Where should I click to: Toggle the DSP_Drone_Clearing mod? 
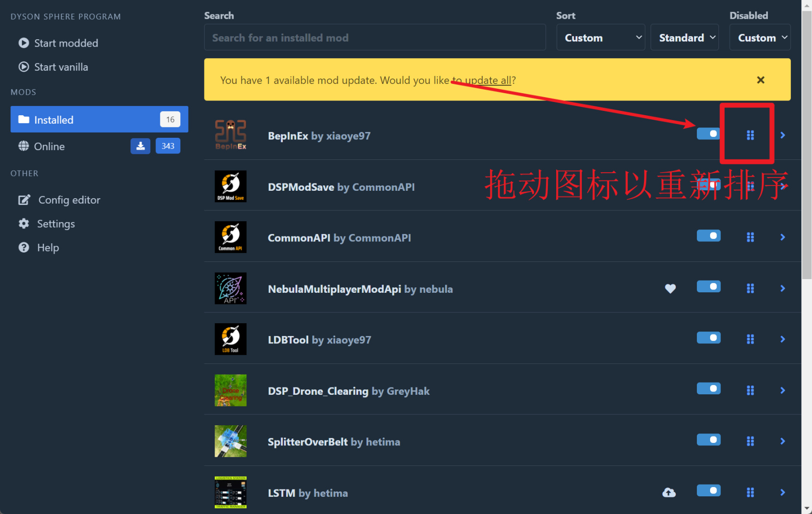[x=709, y=388]
